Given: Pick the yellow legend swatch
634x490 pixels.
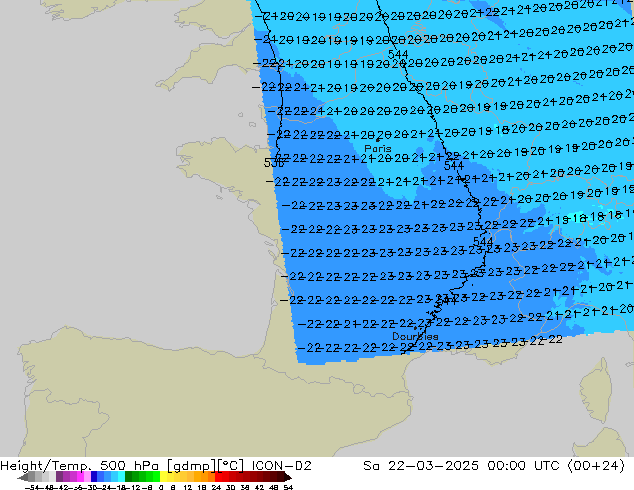Looking at the screenshot, I should tap(163, 477).
